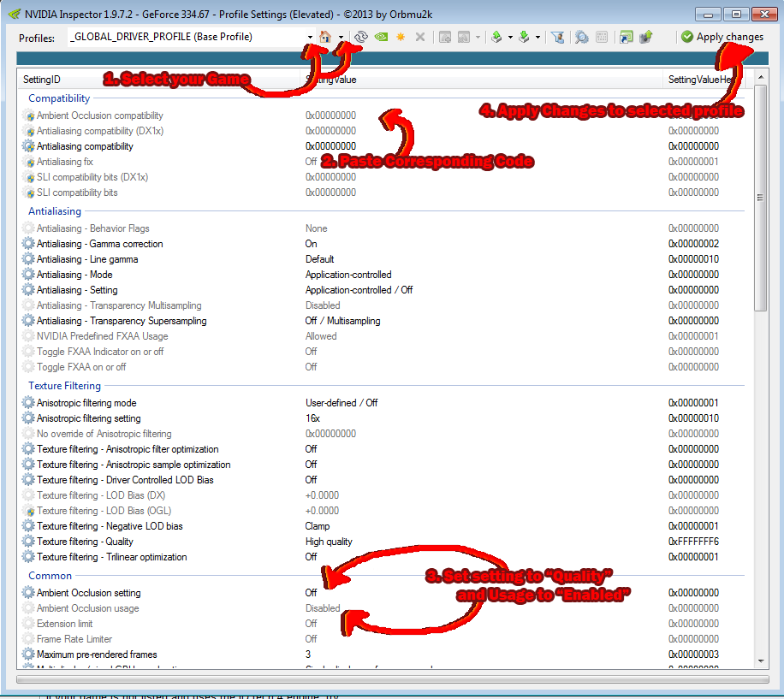The image size is (784, 699).
Task: Select Frame Rate Limiter row name
Action: [x=74, y=639]
